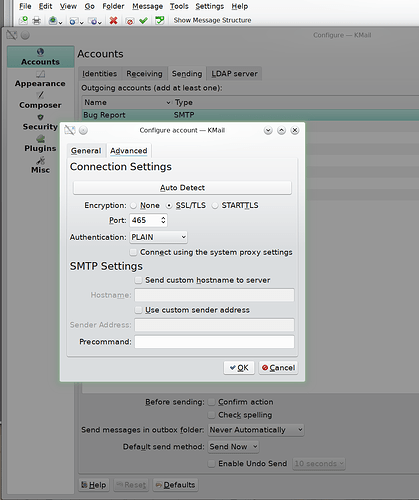Open the Authentication PLAIN dropdown

[x=158, y=237]
